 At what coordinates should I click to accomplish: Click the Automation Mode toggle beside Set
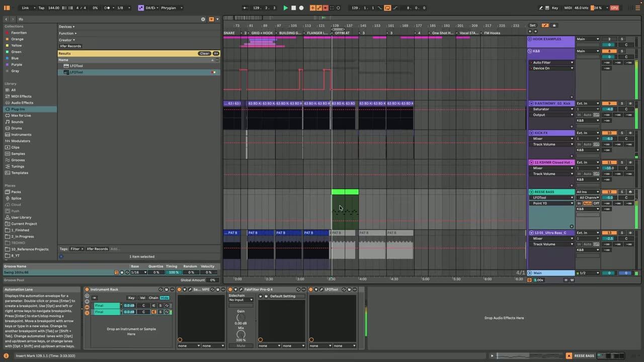[546, 25]
